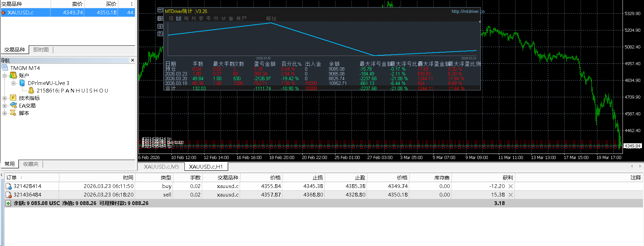
Task: Collapse the MTDriver statistics panel with minus icon
Action: pyautogui.click(x=160, y=10)
